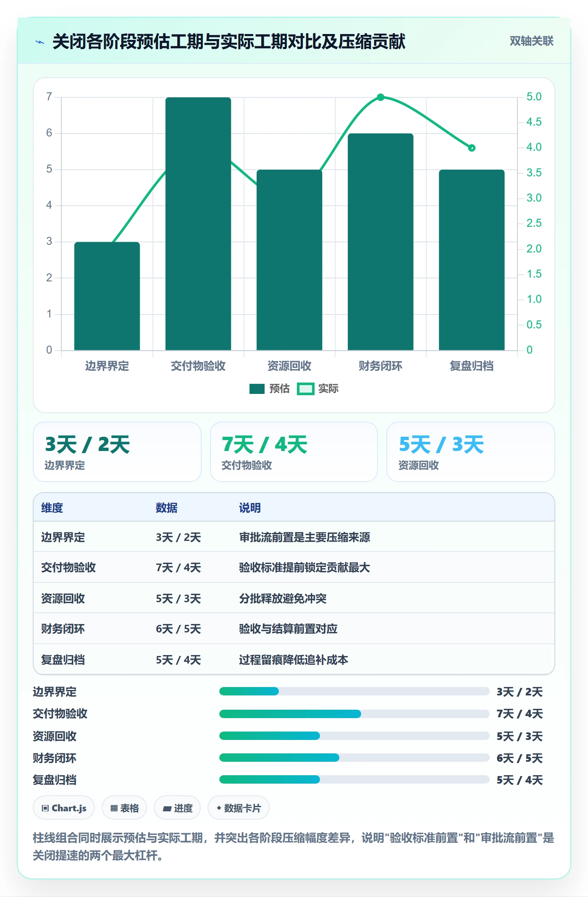The width and height of the screenshot is (588, 897).
Task: Click the 边界界定 progress bar
Action: pos(354,691)
